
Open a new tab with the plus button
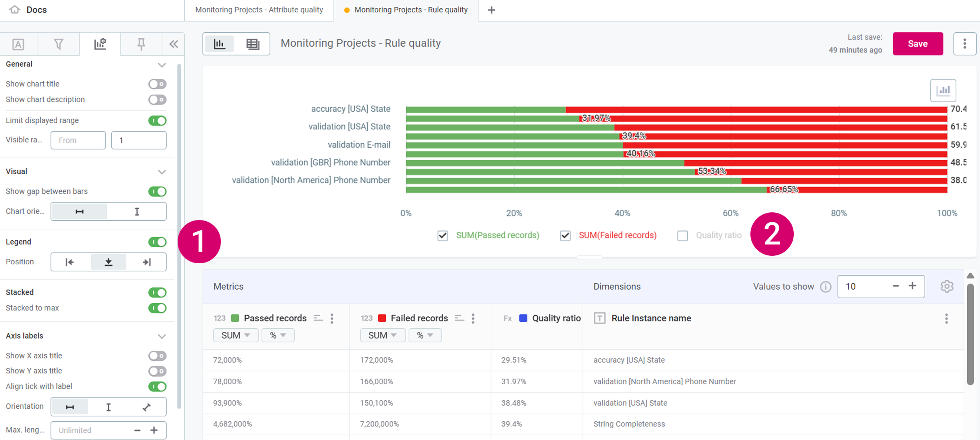tap(491, 10)
